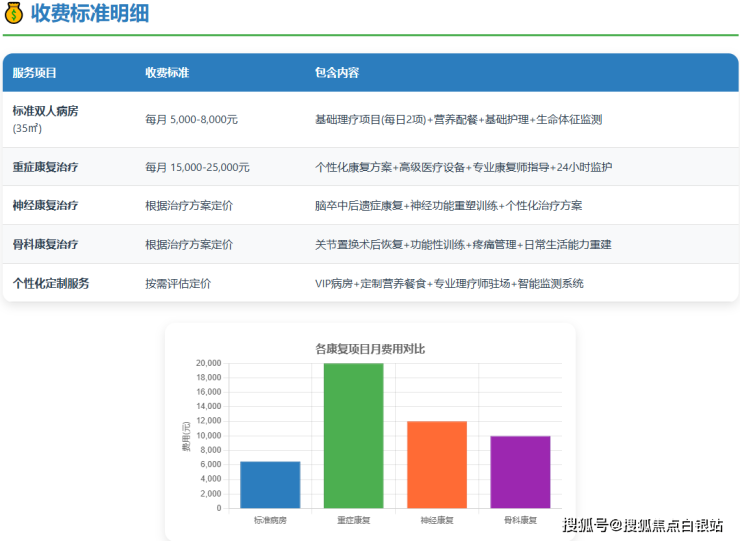Image resolution: width=740 pixels, height=541 pixels.
Task: Select the orange 神经康复 chart bar
Action: point(437,465)
